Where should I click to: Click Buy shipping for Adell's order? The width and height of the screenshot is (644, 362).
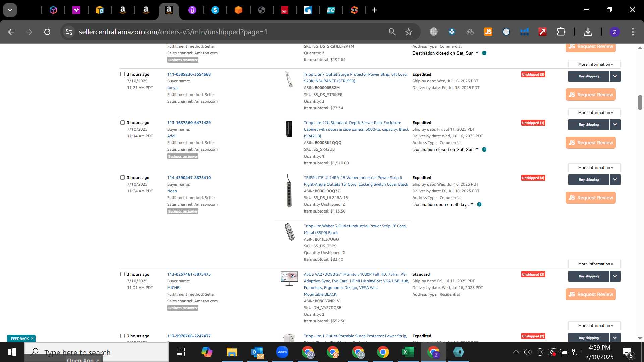[589, 125]
